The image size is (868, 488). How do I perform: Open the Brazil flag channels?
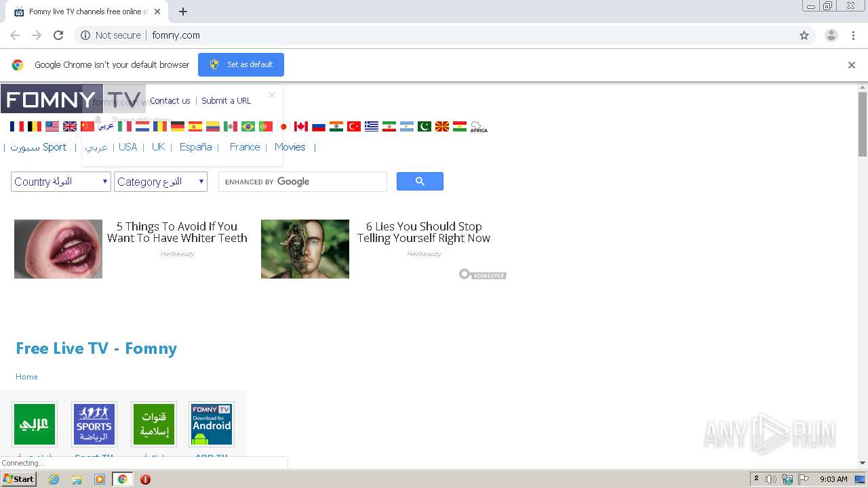tap(248, 126)
